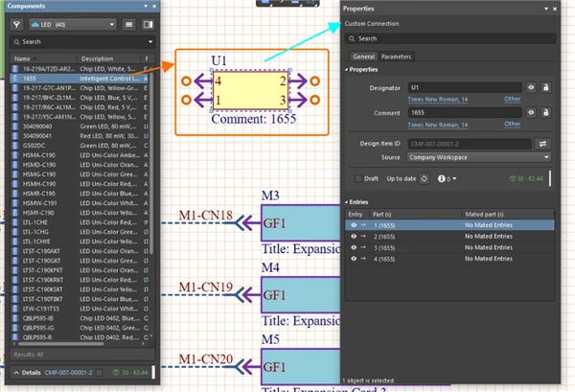Toggle visibility eye for the Designator U1
The width and height of the screenshot is (575, 392).
point(530,87)
